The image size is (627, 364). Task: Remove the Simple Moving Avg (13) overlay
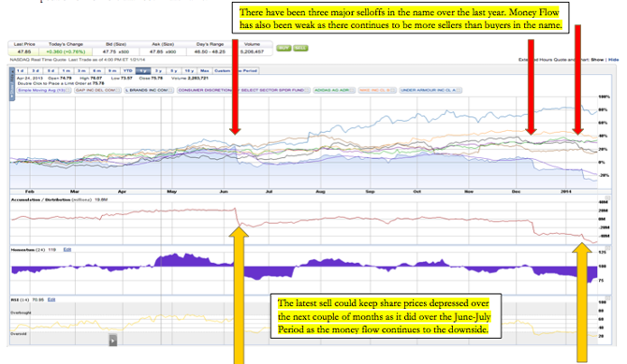(68, 91)
